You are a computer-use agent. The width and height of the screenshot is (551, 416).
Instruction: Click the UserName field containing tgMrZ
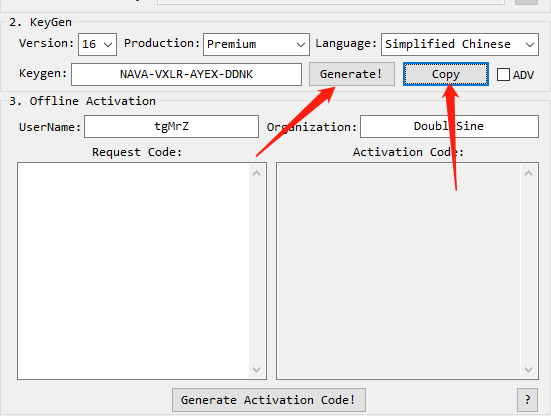(171, 126)
